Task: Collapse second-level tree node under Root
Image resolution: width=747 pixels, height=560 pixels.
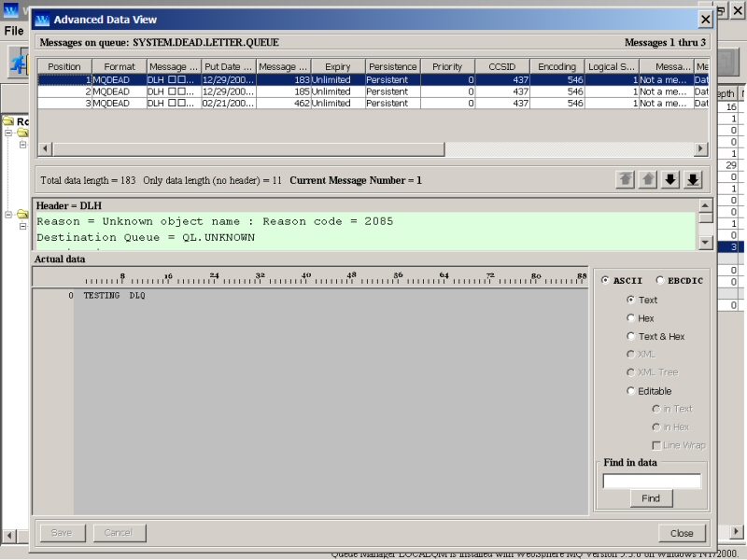Action: 22,145
